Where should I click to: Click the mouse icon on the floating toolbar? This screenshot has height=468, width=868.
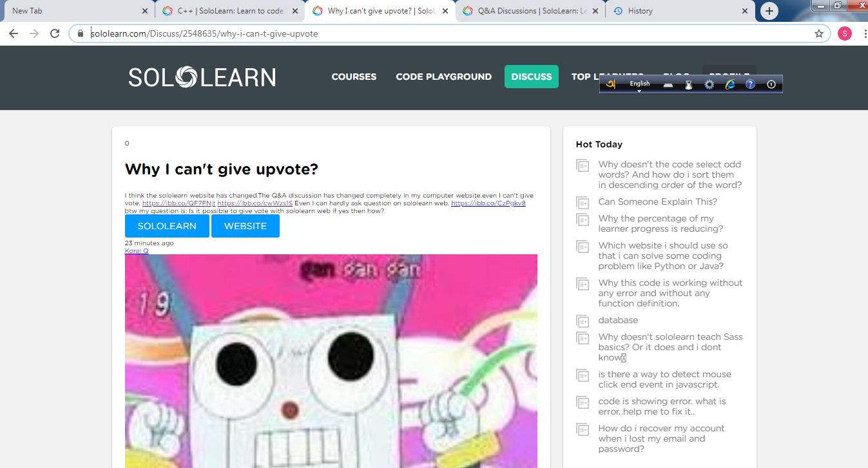coord(688,84)
